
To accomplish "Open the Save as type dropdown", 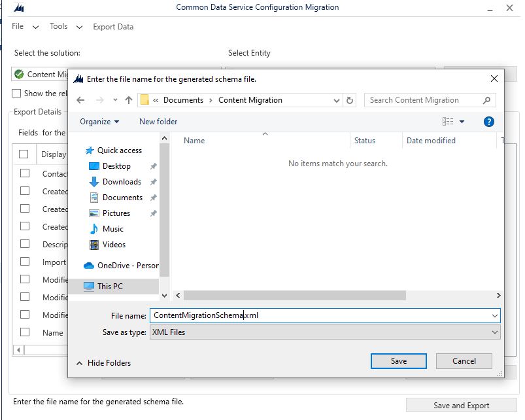I will point(325,332).
